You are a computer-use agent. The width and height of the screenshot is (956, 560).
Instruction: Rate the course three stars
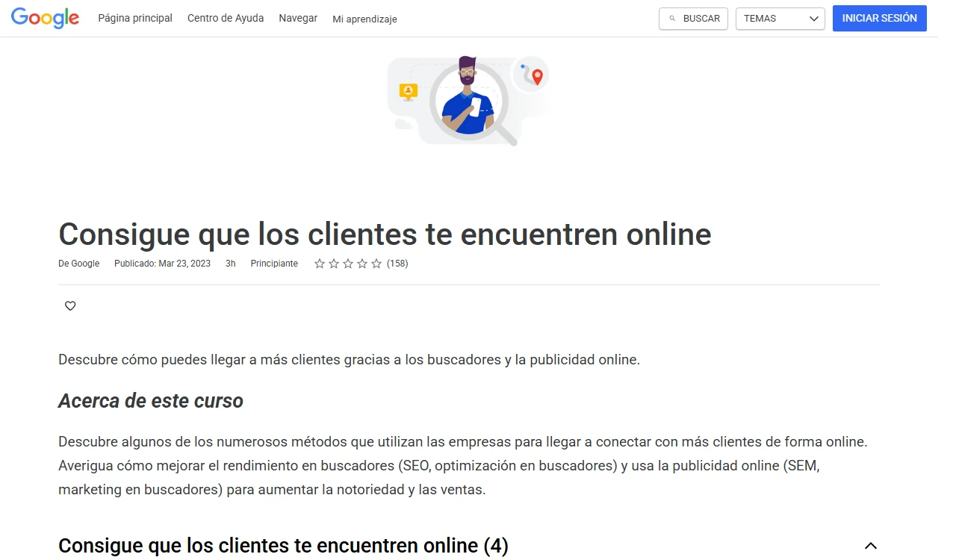click(348, 264)
